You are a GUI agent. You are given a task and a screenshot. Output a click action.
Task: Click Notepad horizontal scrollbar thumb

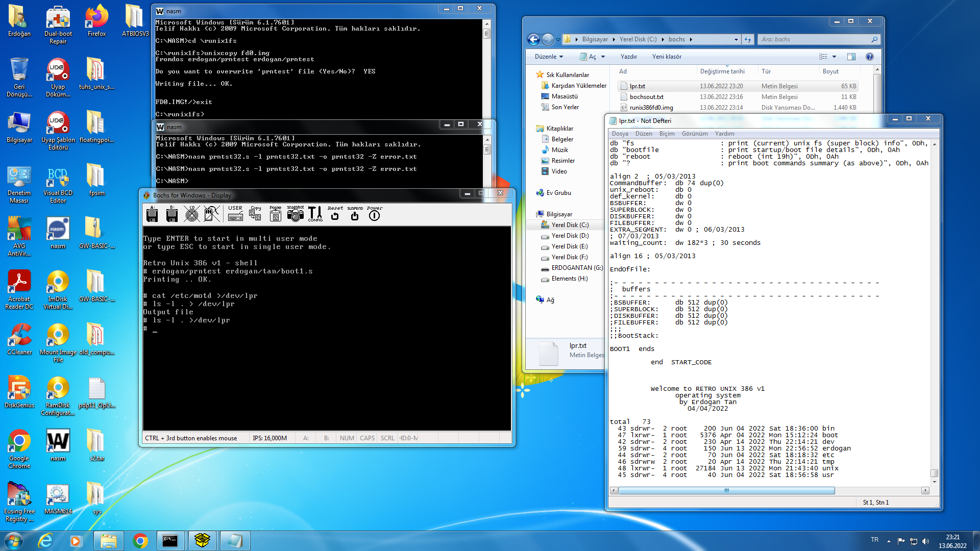[726, 491]
